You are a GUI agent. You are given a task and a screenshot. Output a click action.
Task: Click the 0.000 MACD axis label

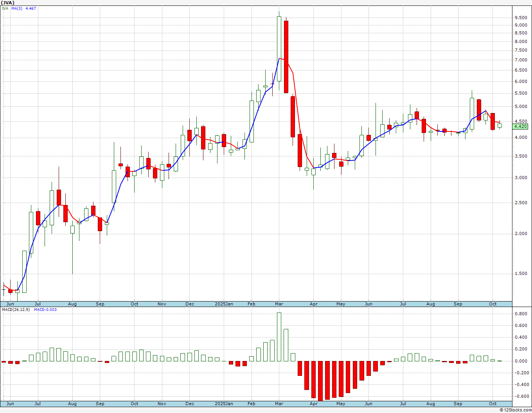point(521,361)
